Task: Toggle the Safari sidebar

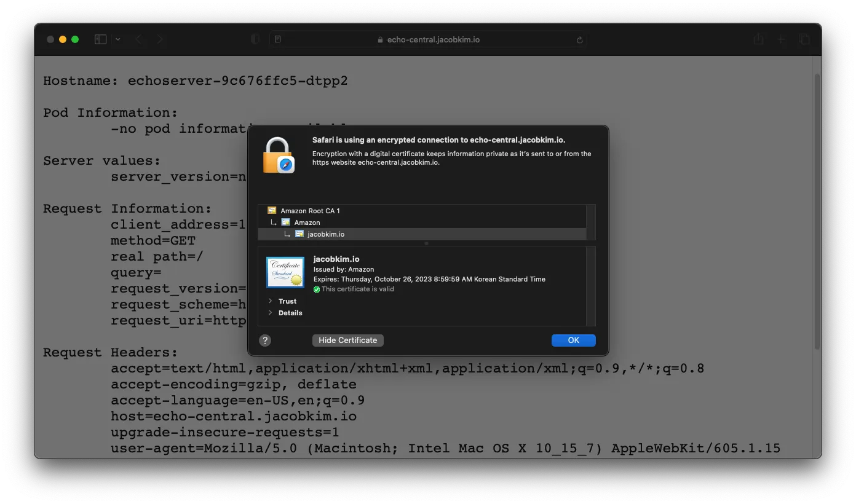Action: 100,39
